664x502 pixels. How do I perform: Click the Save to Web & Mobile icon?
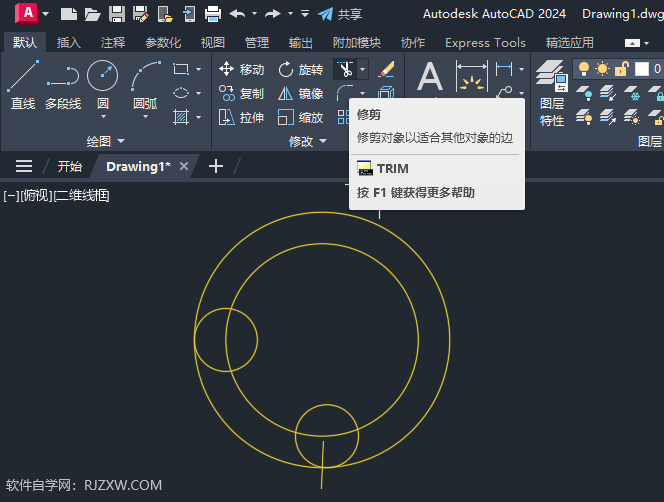(189, 14)
